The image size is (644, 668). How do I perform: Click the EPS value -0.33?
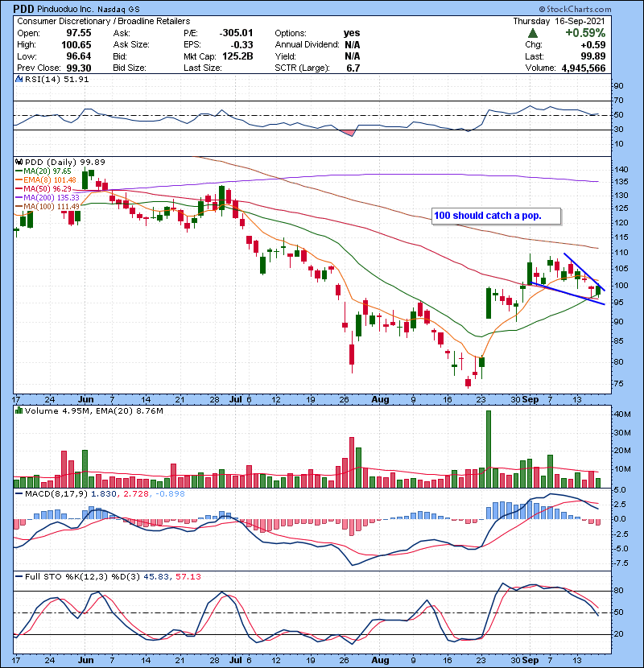point(242,45)
